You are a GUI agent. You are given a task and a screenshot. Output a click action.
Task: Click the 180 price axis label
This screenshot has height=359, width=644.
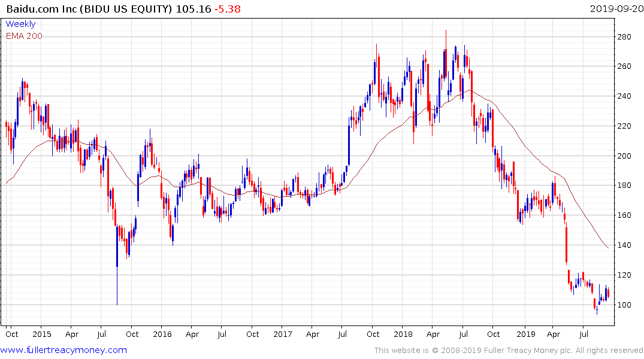pos(624,185)
